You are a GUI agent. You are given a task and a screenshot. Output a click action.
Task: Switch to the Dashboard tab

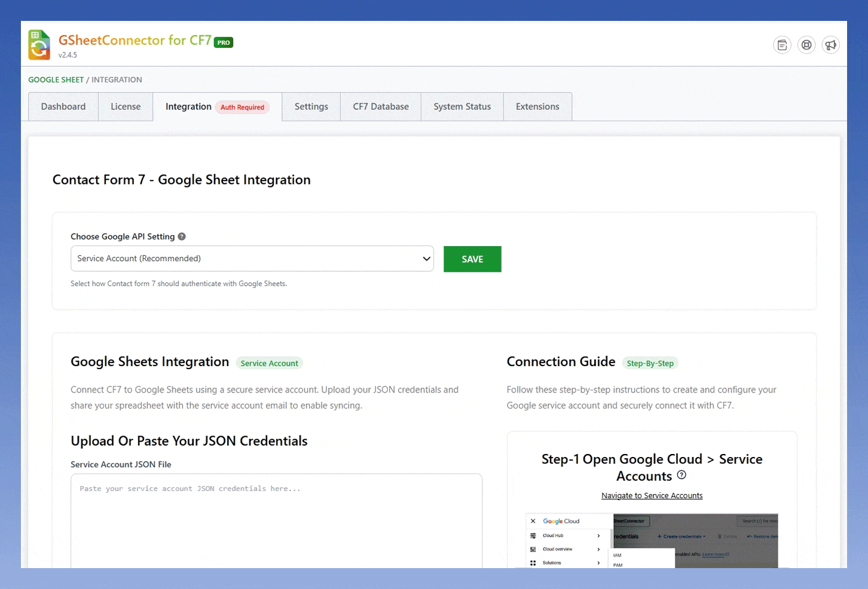(x=63, y=107)
